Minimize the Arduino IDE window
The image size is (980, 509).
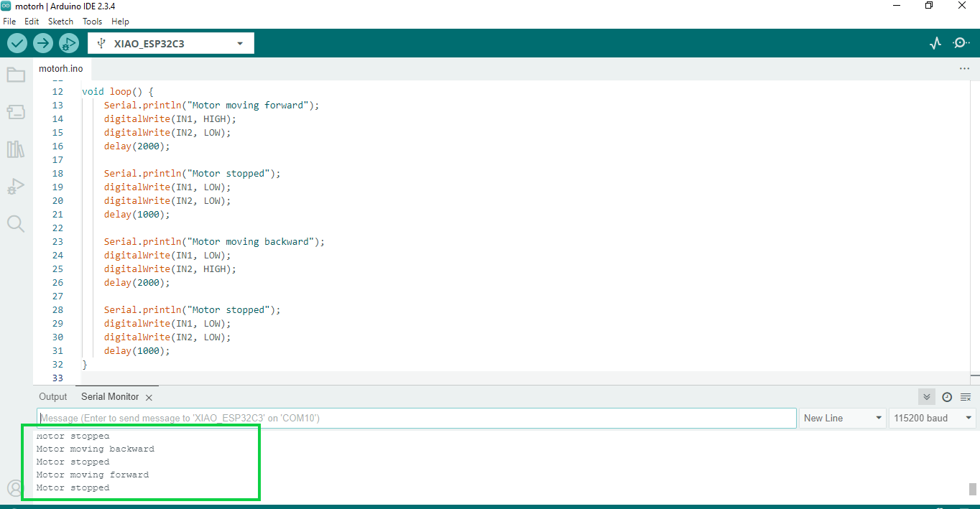coord(895,6)
